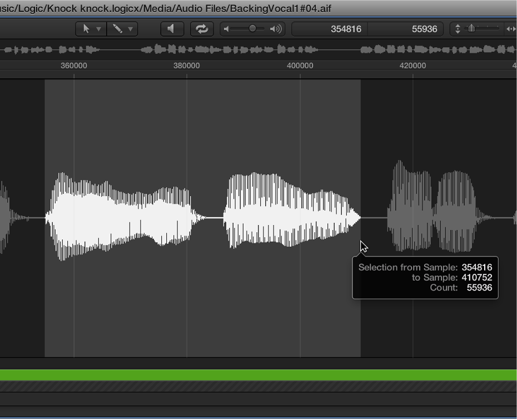This screenshot has height=420, width=517.
Task: Click the ruler at sample 400000
Action: (x=300, y=66)
